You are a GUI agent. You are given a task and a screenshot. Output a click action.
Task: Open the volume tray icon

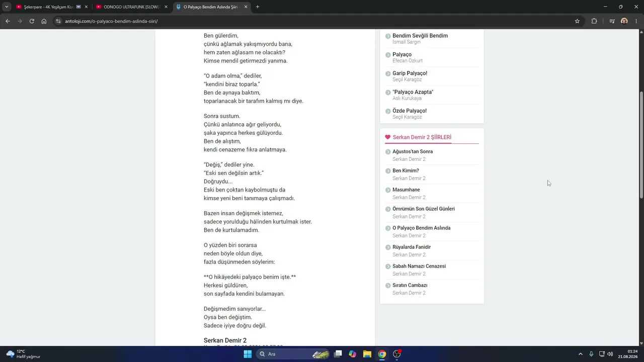610,354
